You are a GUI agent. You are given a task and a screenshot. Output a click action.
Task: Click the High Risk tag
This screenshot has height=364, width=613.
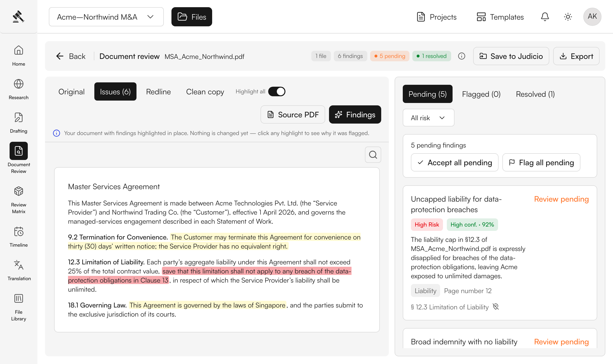[x=427, y=224]
